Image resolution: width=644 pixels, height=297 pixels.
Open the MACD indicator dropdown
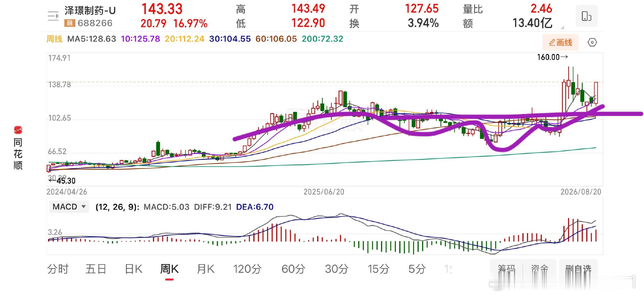click(69, 207)
